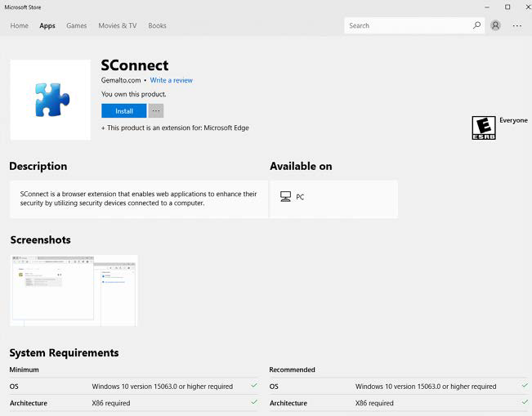The height and width of the screenshot is (416, 532).
Task: Click the Minimum Architecture green checkmark
Action: click(254, 402)
